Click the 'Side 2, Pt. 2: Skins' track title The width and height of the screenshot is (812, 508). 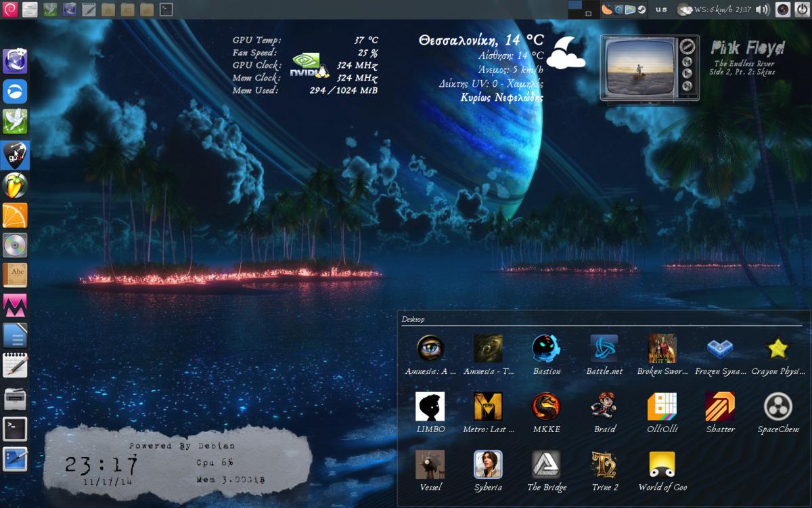[744, 72]
